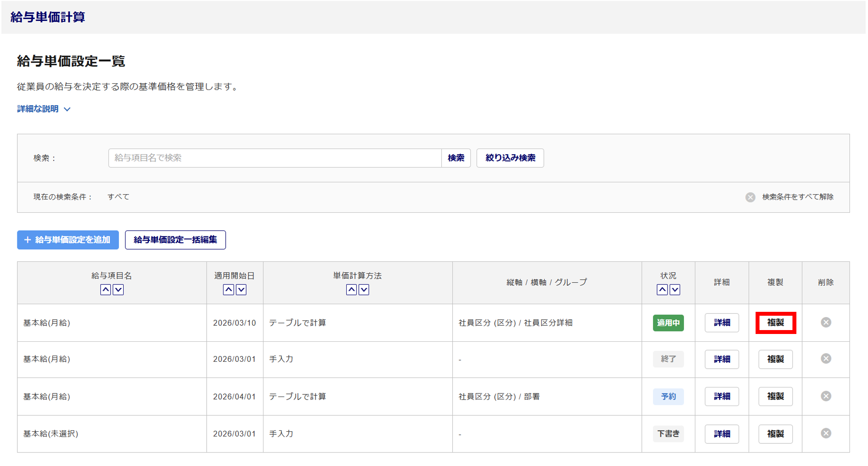Screen dimensions: 868x466
Task: Sort 給与項目名 column descending
Action: pos(118,290)
